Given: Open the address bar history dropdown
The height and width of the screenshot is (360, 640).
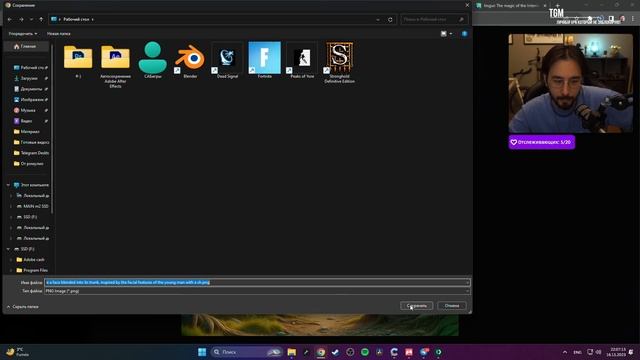Looking at the screenshot, I should [378, 19].
